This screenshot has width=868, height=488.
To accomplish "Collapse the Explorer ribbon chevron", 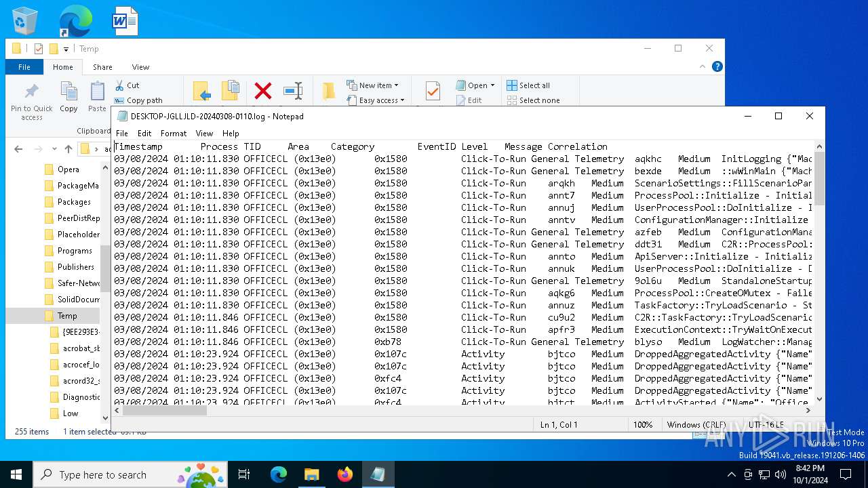I will (x=703, y=66).
